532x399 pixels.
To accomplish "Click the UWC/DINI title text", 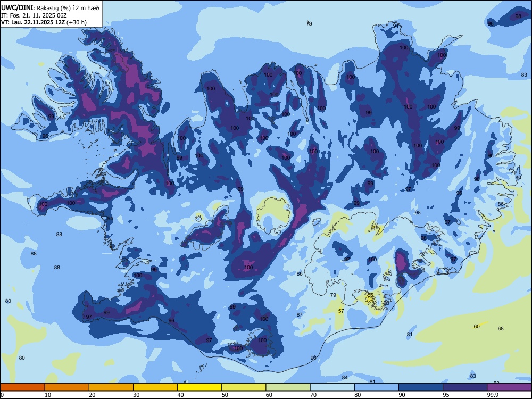I will pyautogui.click(x=18, y=8).
